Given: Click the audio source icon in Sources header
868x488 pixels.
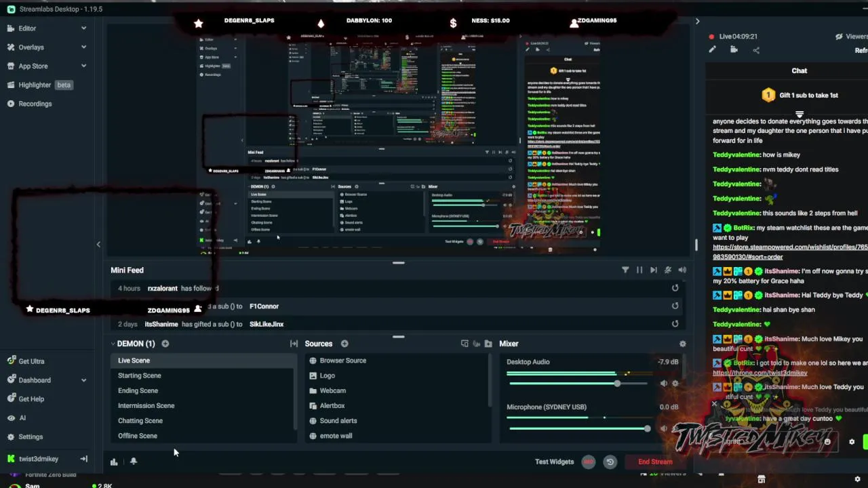Looking at the screenshot, I should coord(476,344).
